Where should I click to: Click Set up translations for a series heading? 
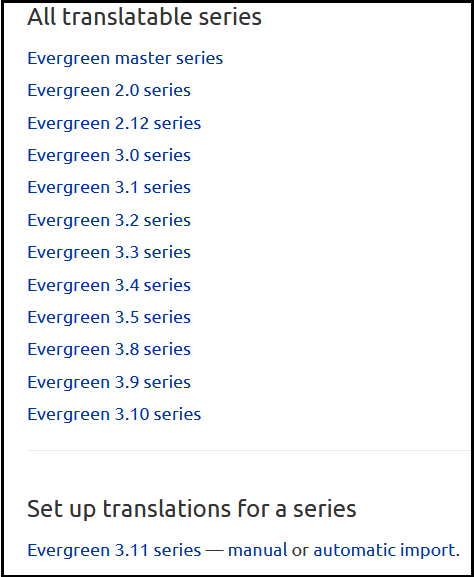tap(192, 509)
